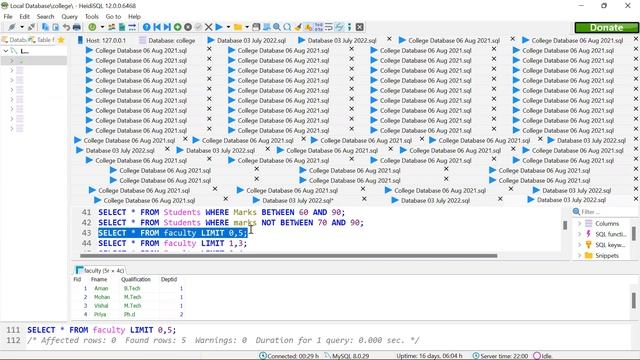Click the replace text icon
The image size is (640, 360).
coord(287,27)
